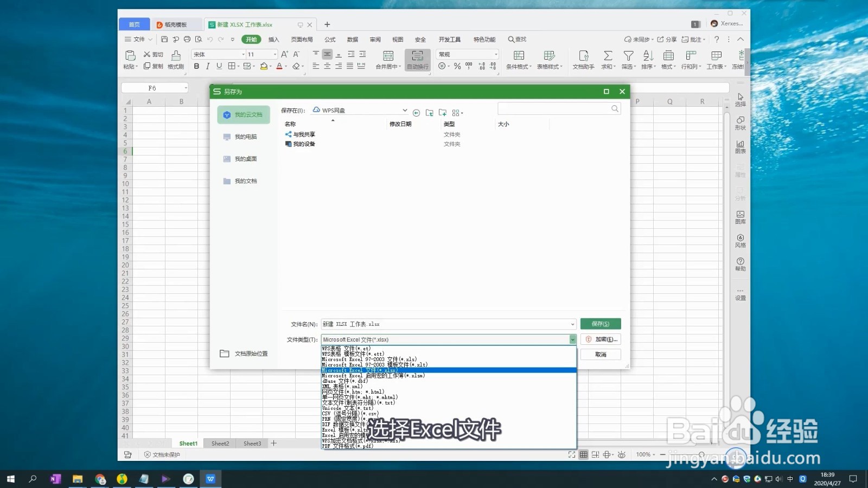Image resolution: width=868 pixels, height=488 pixels.
Task: Click the Format Painter (格式刷) icon
Action: pyautogui.click(x=176, y=55)
